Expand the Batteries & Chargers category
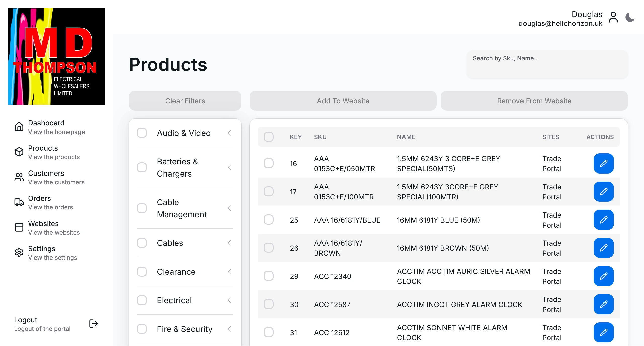Image resolution: width=644 pixels, height=346 pixels. (x=229, y=167)
